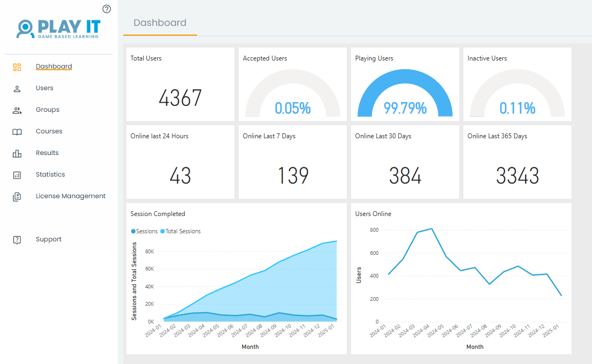The image size is (592, 364).
Task: Navigate to Statistics link
Action: click(50, 174)
